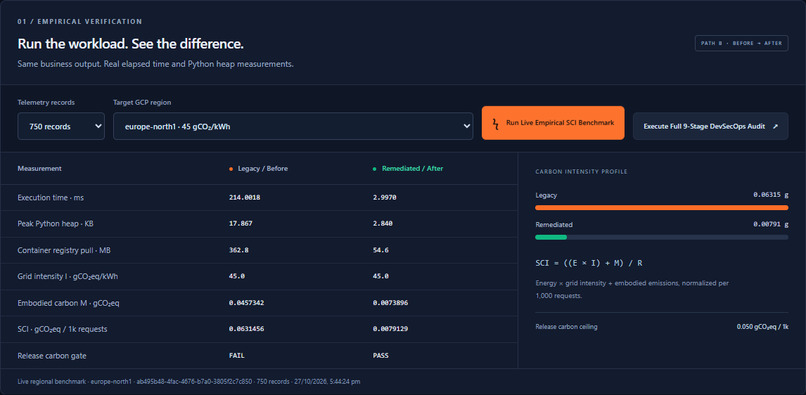The image size is (806, 395).
Task: Click the orange Legacy intensity bar
Action: click(x=662, y=208)
